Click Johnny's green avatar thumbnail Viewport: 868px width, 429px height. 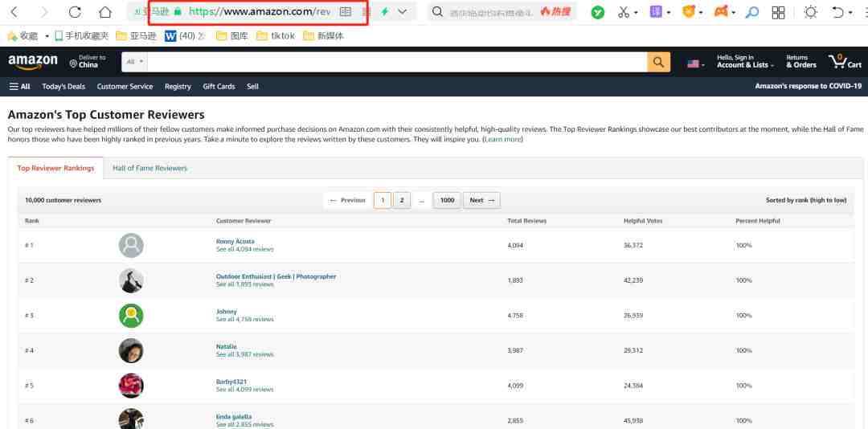(131, 316)
